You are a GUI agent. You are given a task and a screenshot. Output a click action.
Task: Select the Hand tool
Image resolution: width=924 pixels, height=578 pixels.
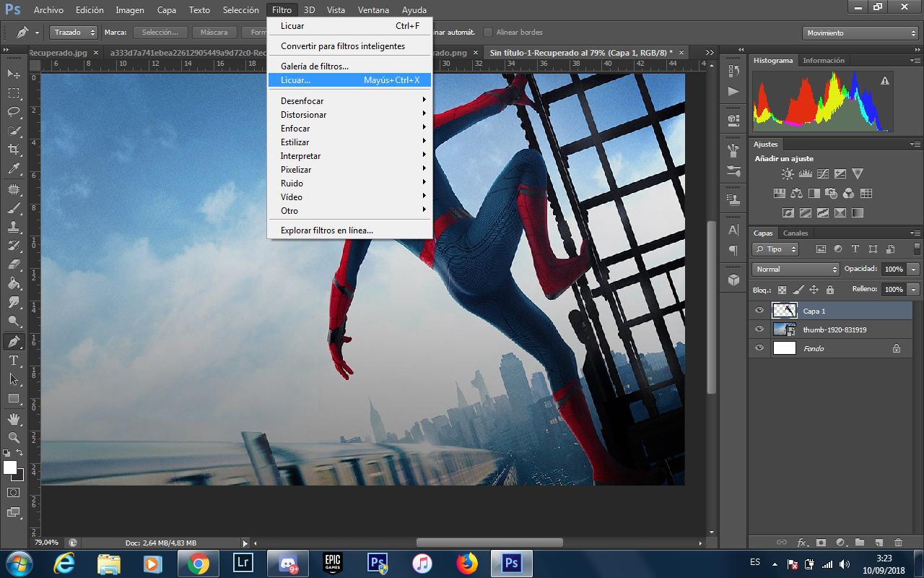click(x=14, y=418)
